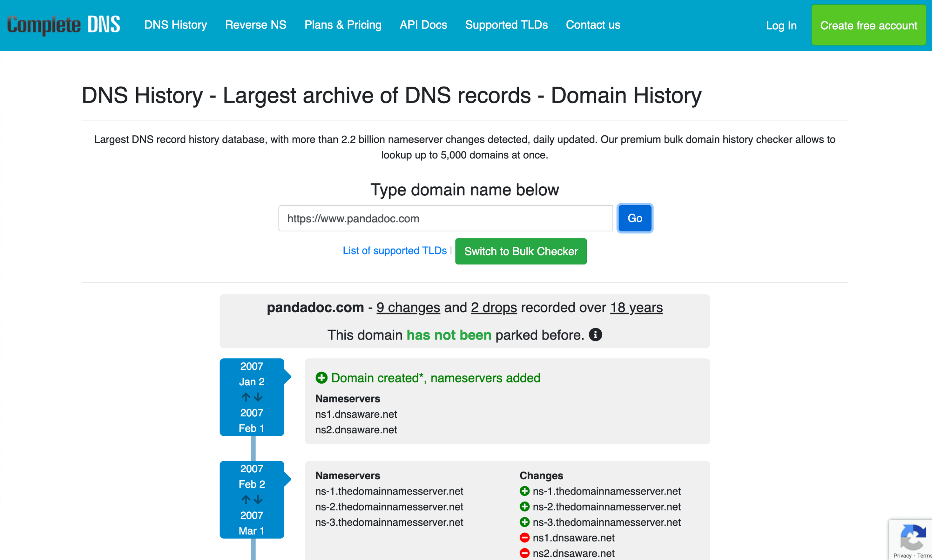Click red minus icon beside ns2.dnsaware.net
Image resolution: width=932 pixels, height=560 pixels.
524,553
